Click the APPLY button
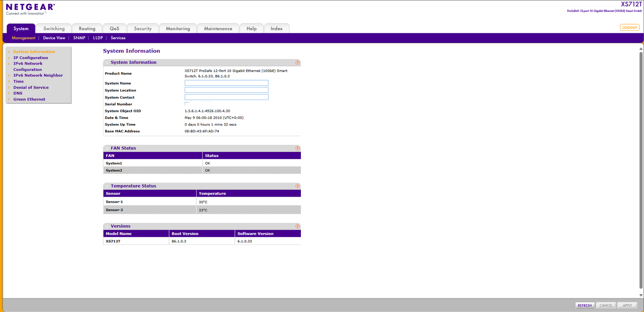Image resolution: width=644 pixels, height=312 pixels. tap(627, 305)
